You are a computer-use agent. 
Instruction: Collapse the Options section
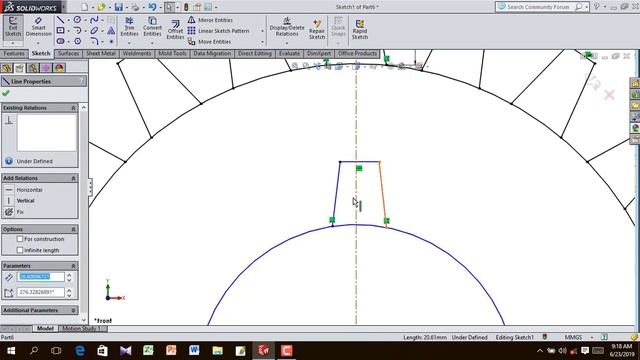point(73,229)
